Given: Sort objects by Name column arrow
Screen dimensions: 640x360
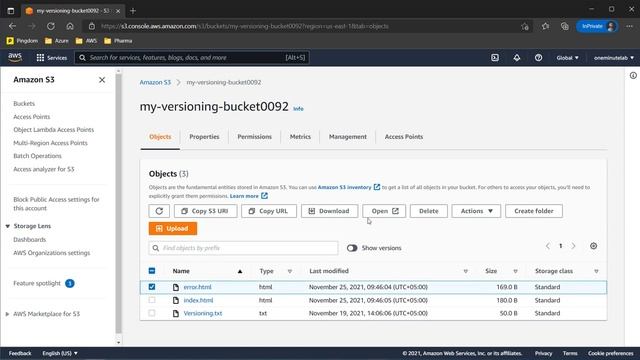Looking at the screenshot, I should click(x=240, y=271).
